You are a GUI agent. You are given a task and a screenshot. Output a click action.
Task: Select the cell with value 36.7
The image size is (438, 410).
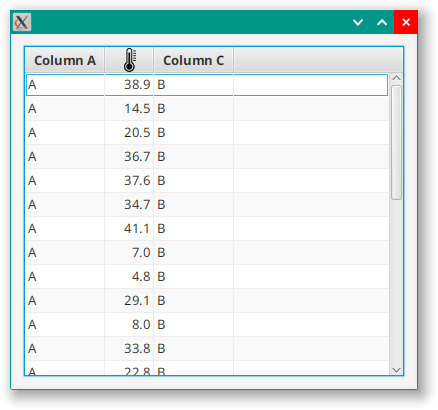(x=129, y=157)
